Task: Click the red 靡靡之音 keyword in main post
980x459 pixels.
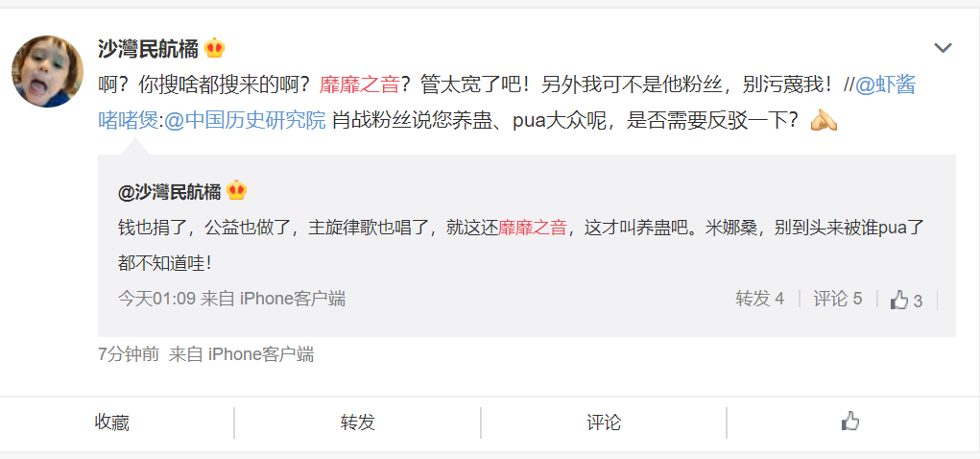Action: pos(359,85)
